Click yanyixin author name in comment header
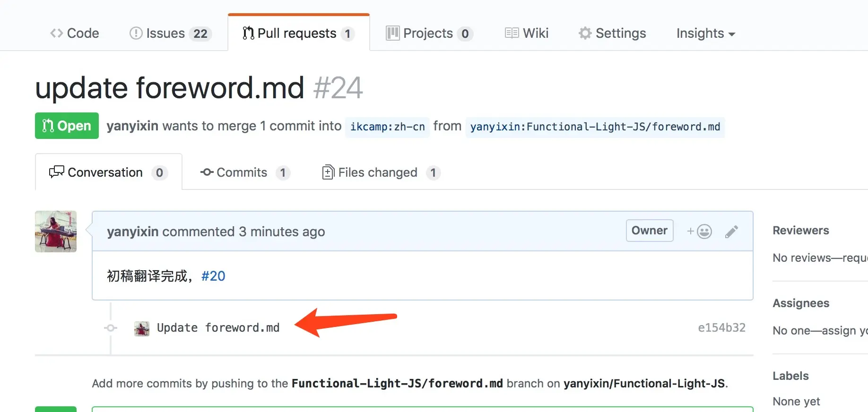 tap(133, 232)
